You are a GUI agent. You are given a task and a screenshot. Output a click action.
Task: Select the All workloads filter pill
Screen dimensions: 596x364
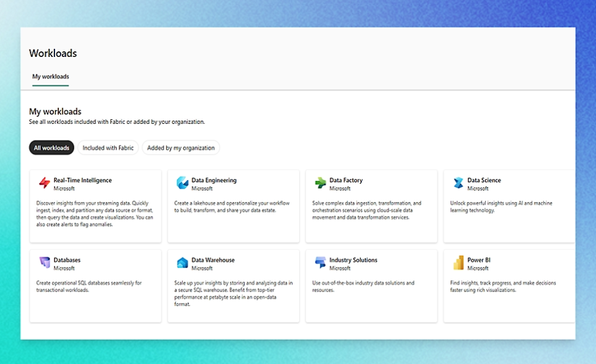click(51, 148)
